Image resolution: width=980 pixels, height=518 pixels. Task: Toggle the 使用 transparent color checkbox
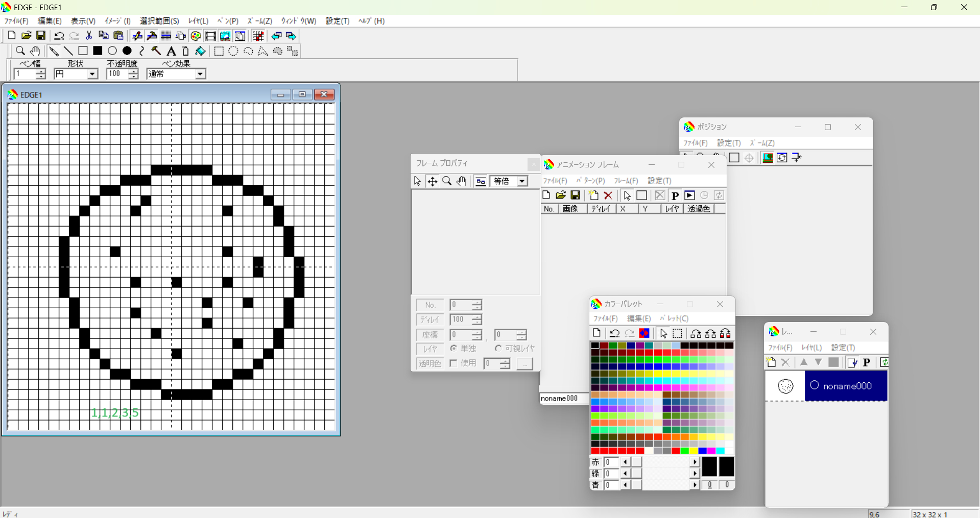click(453, 363)
